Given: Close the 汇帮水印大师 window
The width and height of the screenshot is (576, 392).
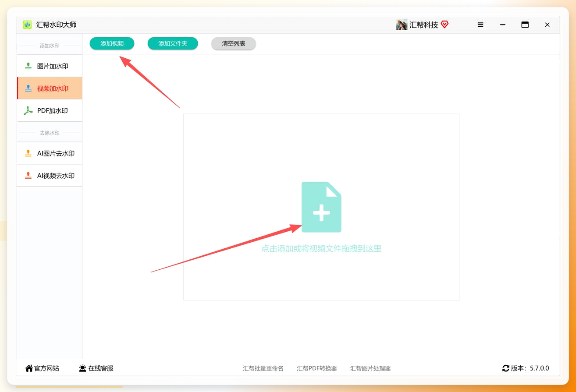Looking at the screenshot, I should 547,25.
